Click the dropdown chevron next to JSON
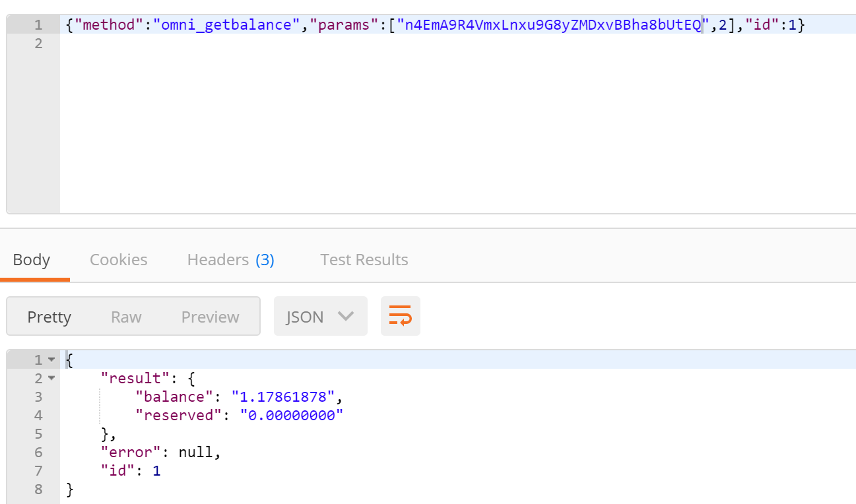The height and width of the screenshot is (504, 856). [345, 316]
